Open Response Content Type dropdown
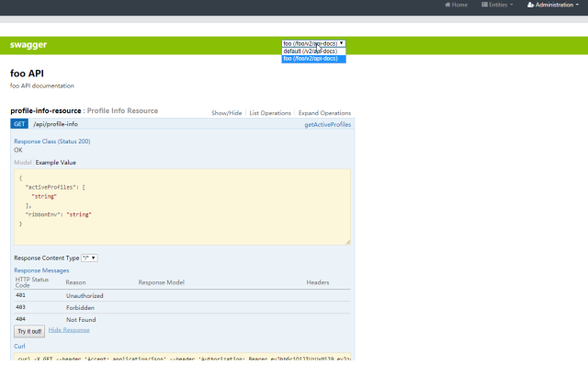The image size is (588, 366). [x=89, y=257]
